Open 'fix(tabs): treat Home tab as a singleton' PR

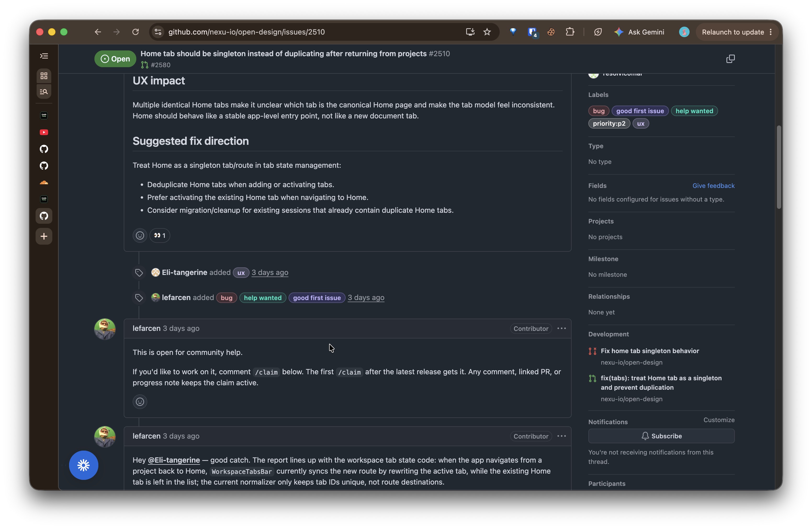(661, 383)
